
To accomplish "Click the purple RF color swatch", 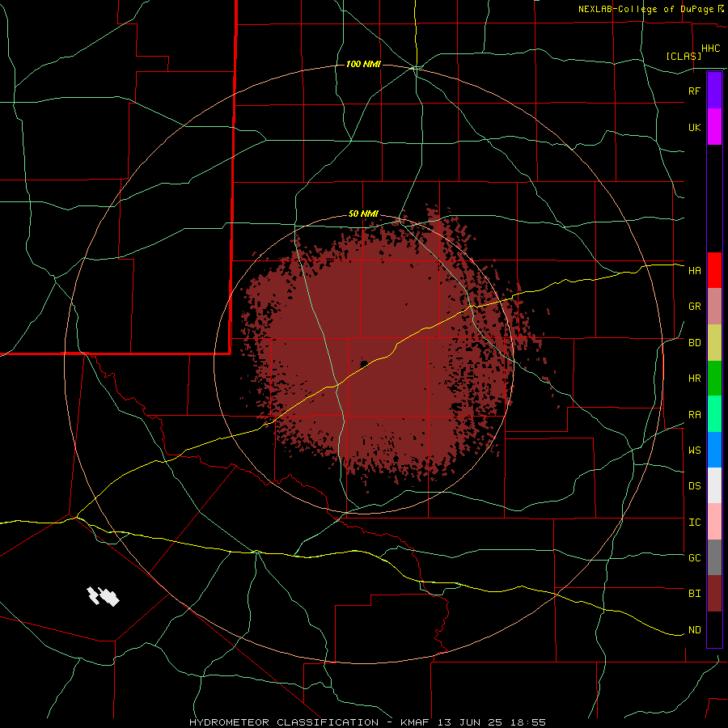I will click(x=714, y=91).
